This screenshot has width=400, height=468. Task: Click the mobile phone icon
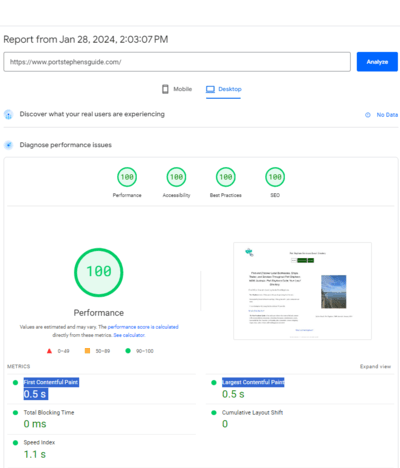click(165, 89)
